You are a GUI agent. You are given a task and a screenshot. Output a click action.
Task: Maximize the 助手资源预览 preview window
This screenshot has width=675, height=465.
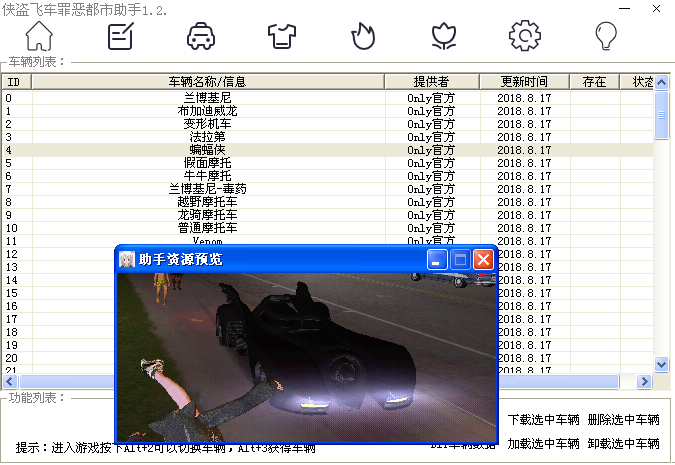(x=460, y=260)
